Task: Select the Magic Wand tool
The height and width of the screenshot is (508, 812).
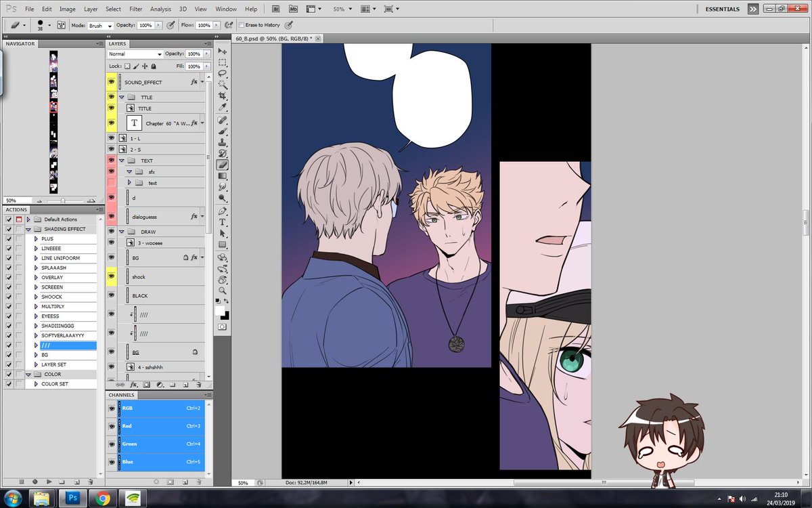Action: click(x=222, y=85)
